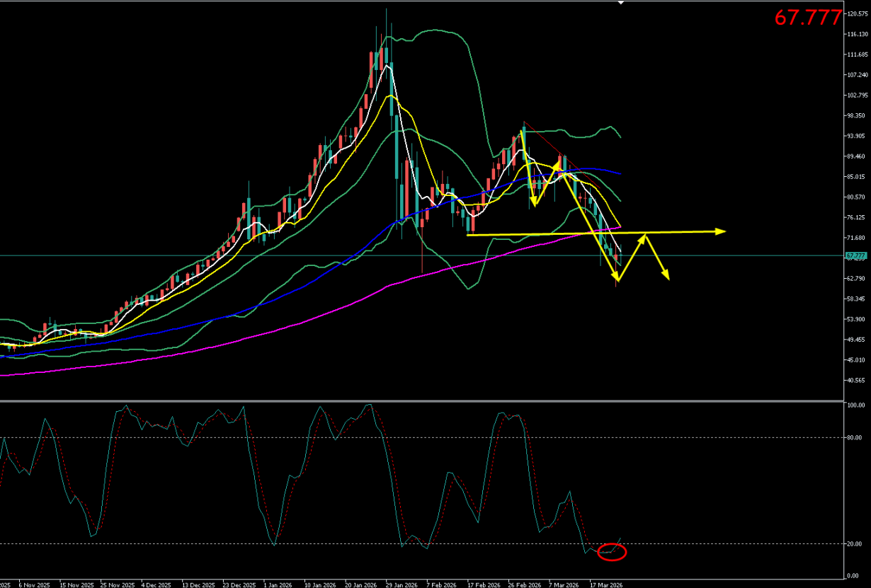This screenshot has height=588, width=871.
Task: Click the 100.00 indicator scale label
Action: point(857,405)
